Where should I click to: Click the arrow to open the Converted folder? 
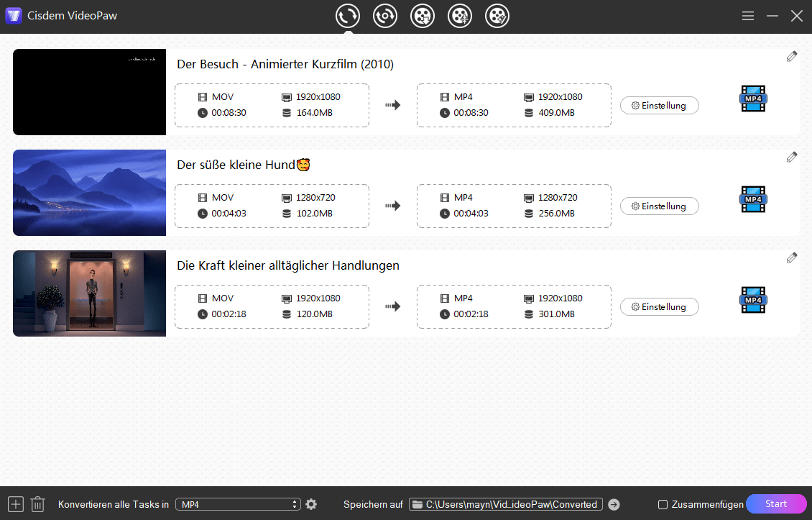pyautogui.click(x=615, y=504)
